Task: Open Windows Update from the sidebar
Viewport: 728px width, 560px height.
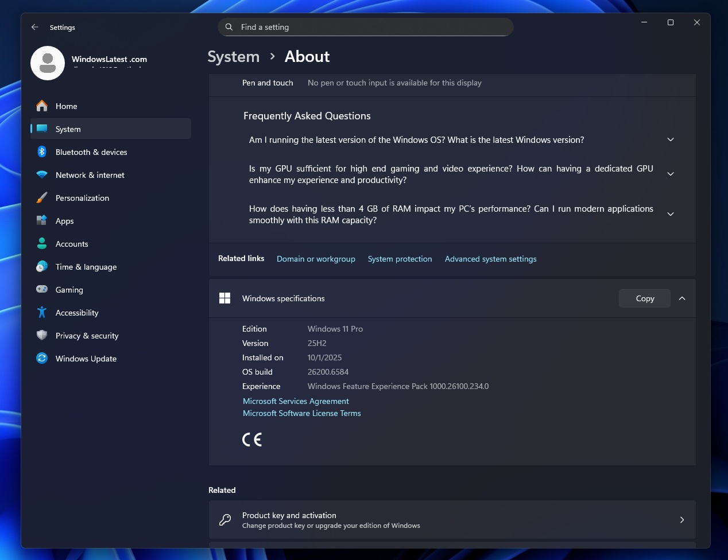Action: 85,359
